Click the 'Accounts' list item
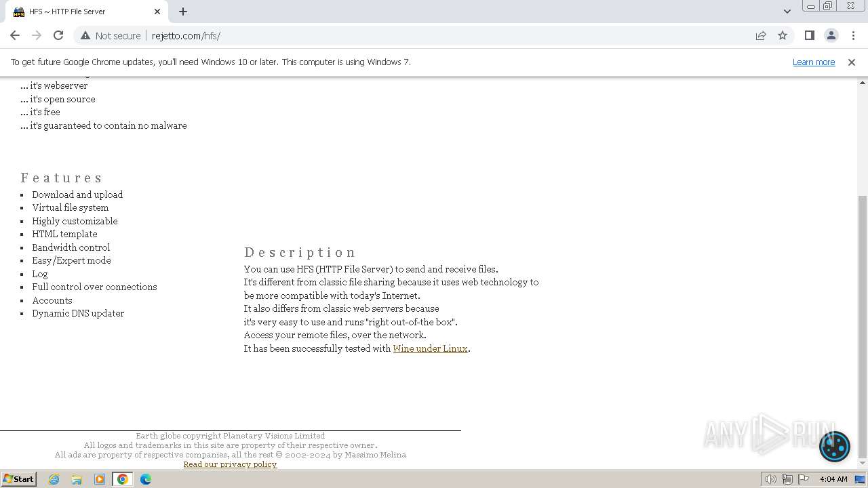 [x=52, y=300]
